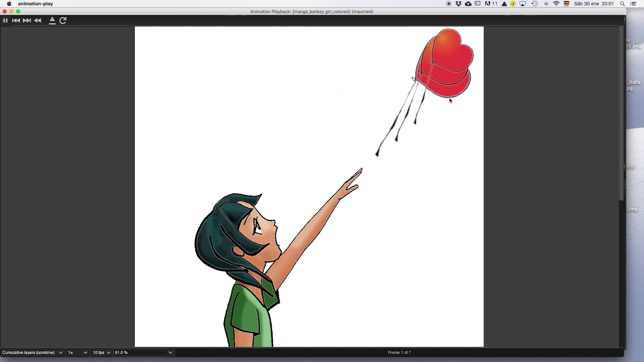Click the animated girl canvas preview
Image resolution: width=644 pixels, height=362 pixels.
pyautogui.click(x=309, y=187)
